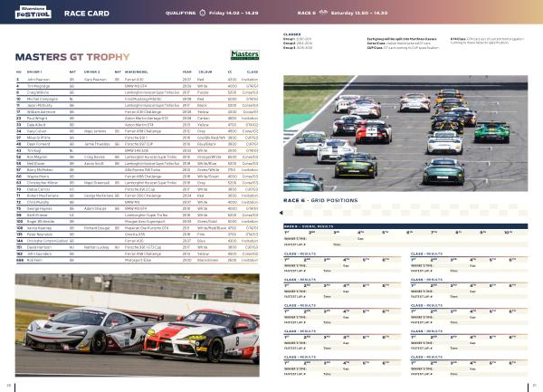Open the McLaren and Toyota Supra photo
This screenshot has width=543, height=392.
(138, 325)
